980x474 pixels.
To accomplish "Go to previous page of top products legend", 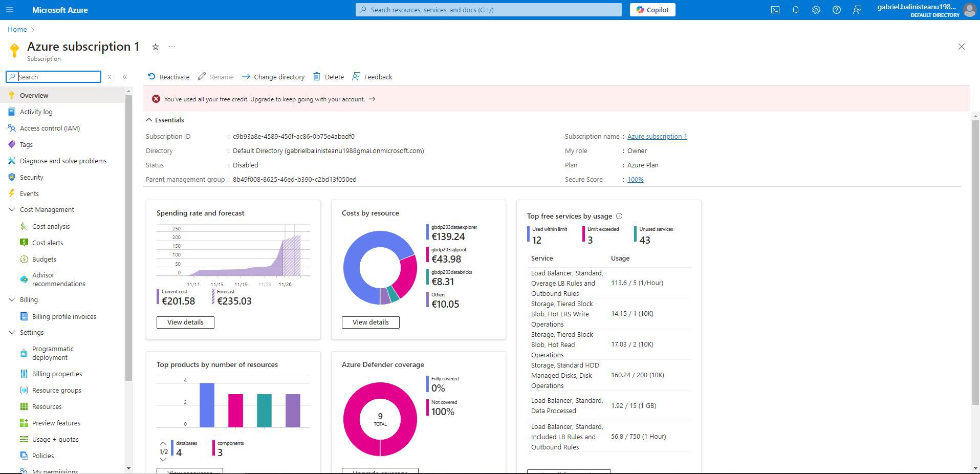I will coord(163,443).
